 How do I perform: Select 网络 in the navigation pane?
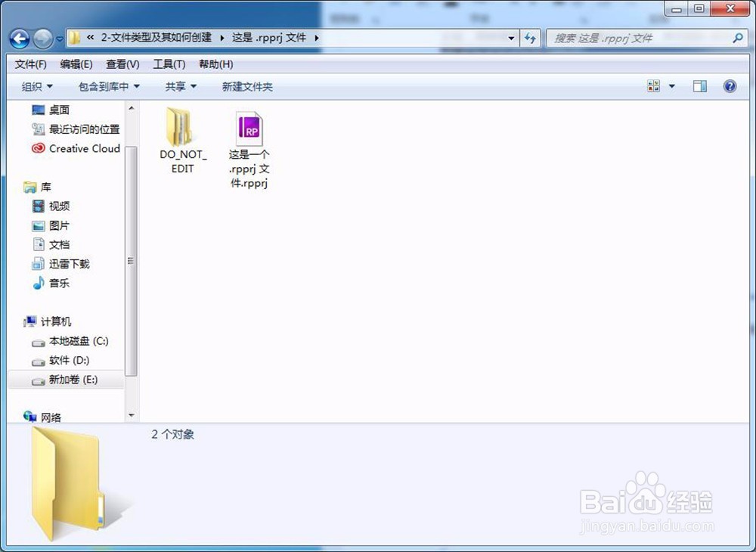(51, 417)
